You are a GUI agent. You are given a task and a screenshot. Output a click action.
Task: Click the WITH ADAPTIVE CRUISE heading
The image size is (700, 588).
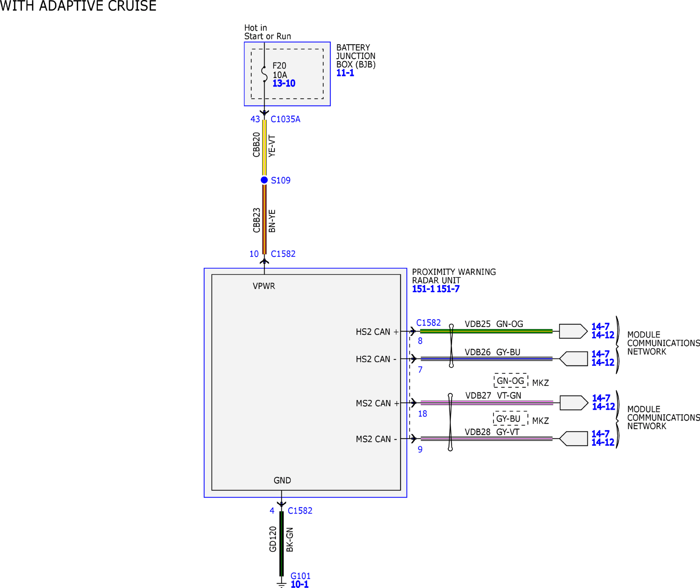[x=78, y=6]
